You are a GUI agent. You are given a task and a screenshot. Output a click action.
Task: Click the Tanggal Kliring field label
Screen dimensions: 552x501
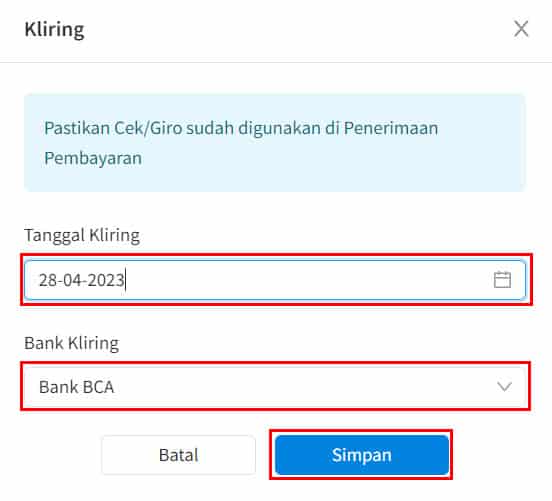(x=82, y=235)
